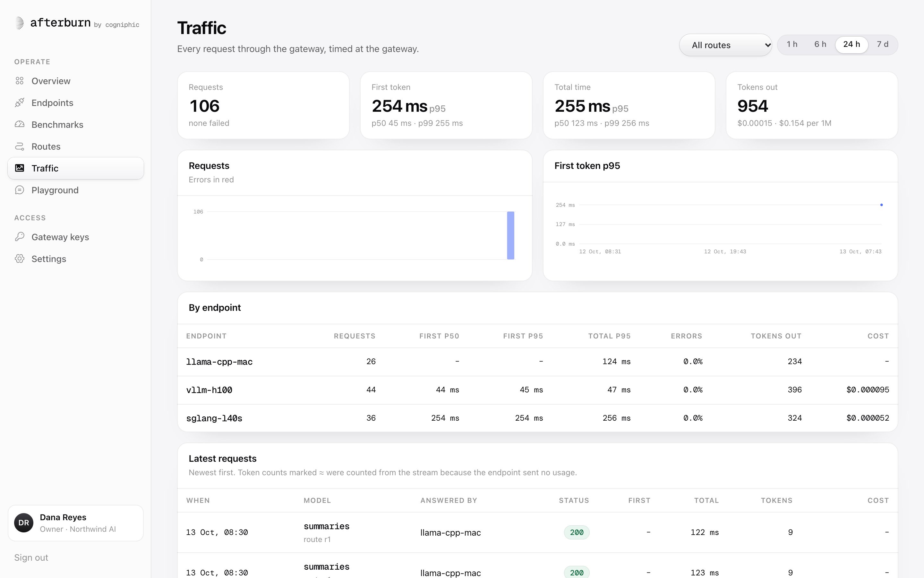The height and width of the screenshot is (578, 924).
Task: Click the Tokens out 954 card
Action: (x=812, y=105)
